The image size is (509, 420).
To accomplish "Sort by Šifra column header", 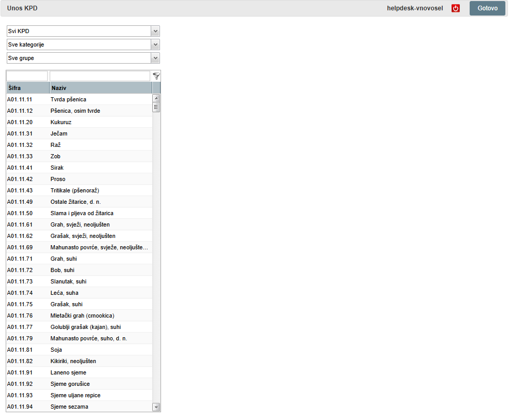I will 27,88.
